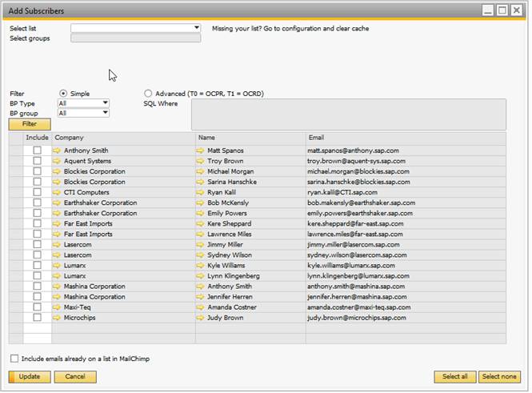532x393 pixels.
Task: Open link arrow beside Sydney Wilson
Action: click(201, 255)
